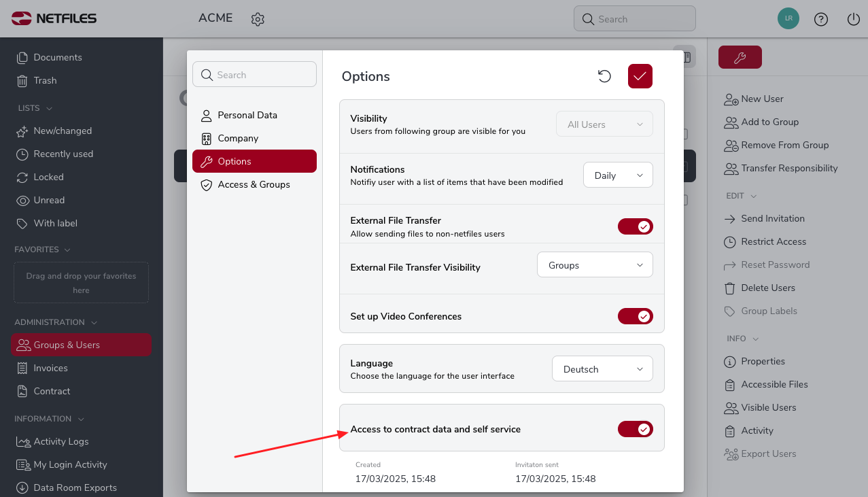Toggle Access to contract data switch
The width and height of the screenshot is (868, 497).
[x=636, y=429]
